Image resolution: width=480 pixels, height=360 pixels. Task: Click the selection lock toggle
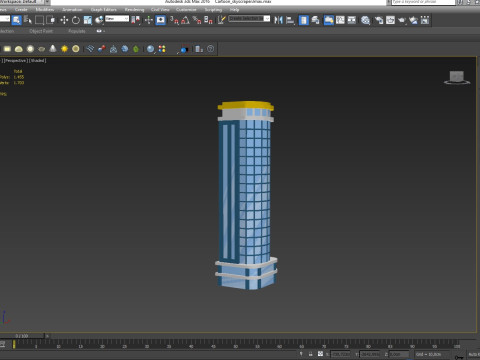[x=310, y=354]
